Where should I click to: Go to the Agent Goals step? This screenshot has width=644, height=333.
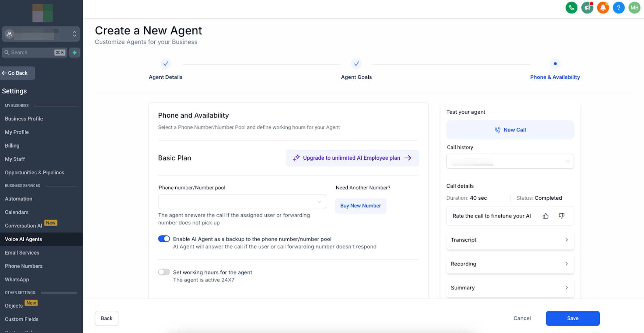coord(356,64)
